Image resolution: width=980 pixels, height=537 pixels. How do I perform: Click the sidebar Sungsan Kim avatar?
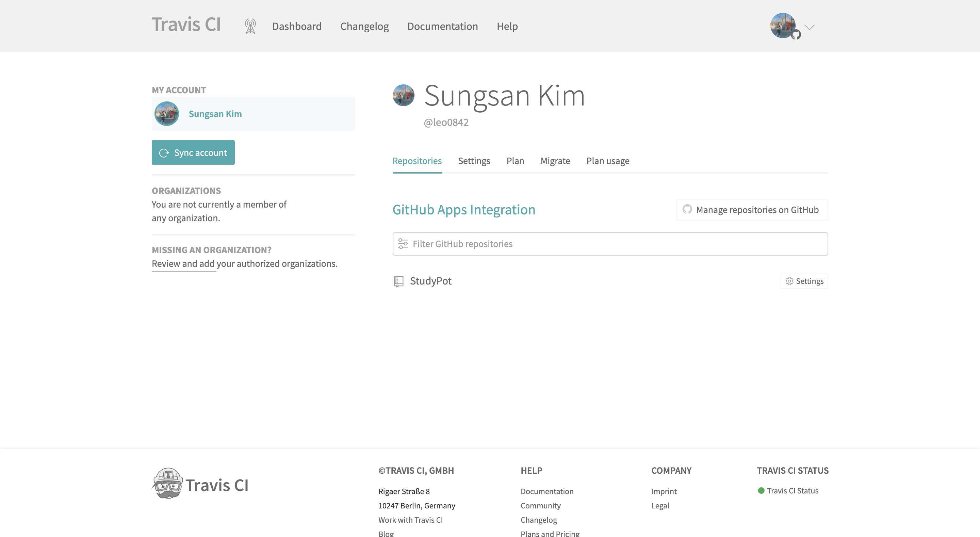(x=167, y=113)
